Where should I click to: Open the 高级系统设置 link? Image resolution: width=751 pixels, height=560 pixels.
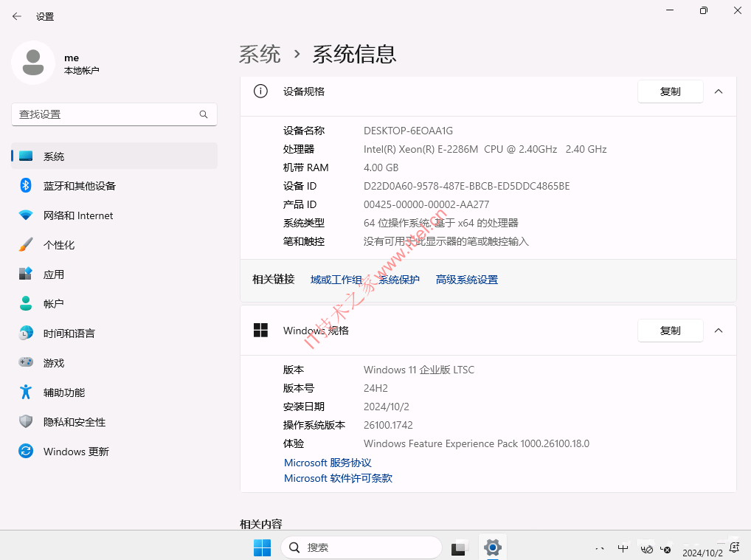(467, 280)
